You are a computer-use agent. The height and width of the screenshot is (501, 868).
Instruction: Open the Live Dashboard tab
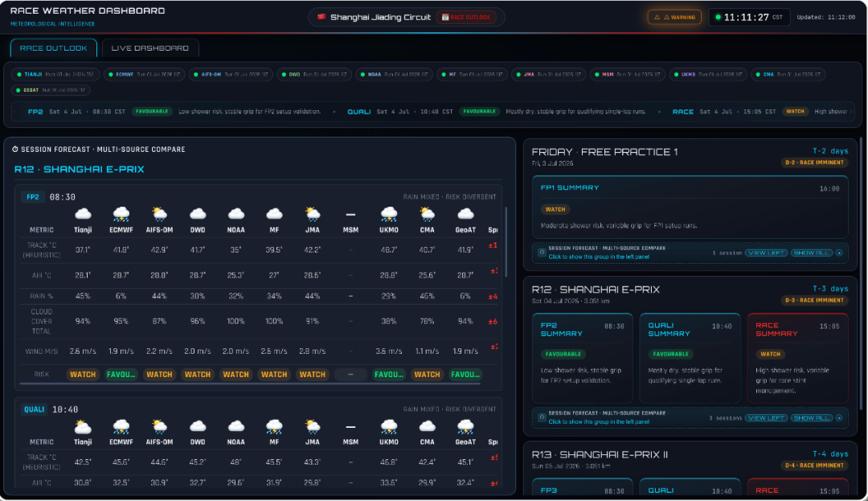[x=150, y=48]
